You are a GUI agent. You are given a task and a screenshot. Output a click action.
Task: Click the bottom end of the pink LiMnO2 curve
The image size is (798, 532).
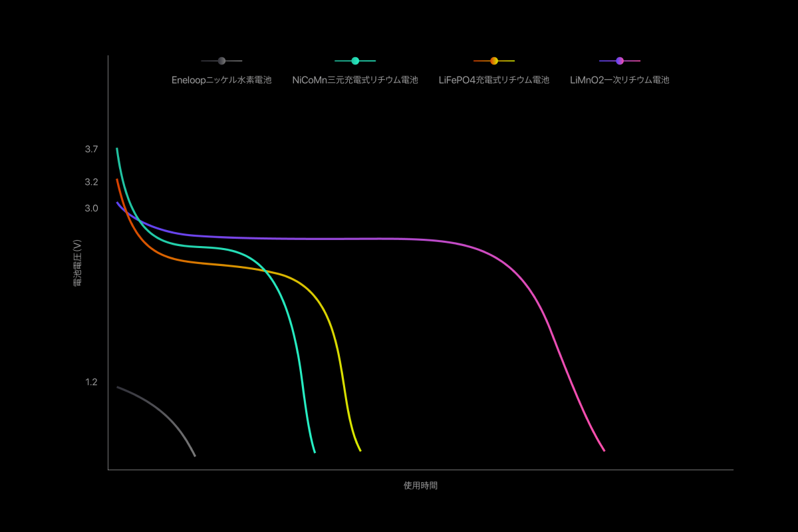[604, 450]
